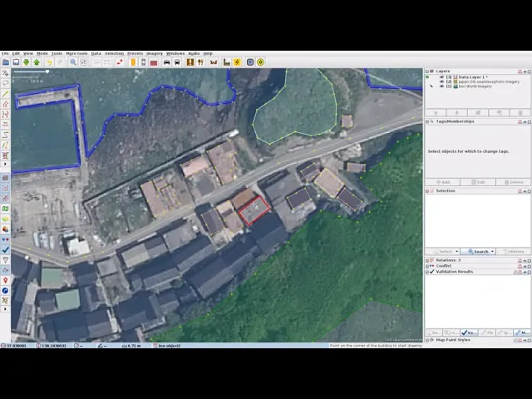The width and height of the screenshot is (532, 399).
Task: Click the orange road preset icon
Action: (x=133, y=62)
